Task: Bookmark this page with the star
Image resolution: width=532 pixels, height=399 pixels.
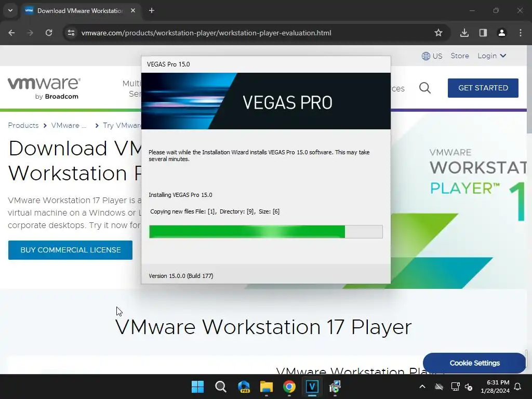Action: pos(438,33)
